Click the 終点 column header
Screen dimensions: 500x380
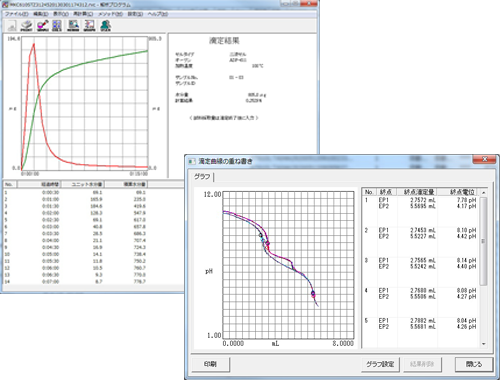pyautogui.click(x=386, y=192)
